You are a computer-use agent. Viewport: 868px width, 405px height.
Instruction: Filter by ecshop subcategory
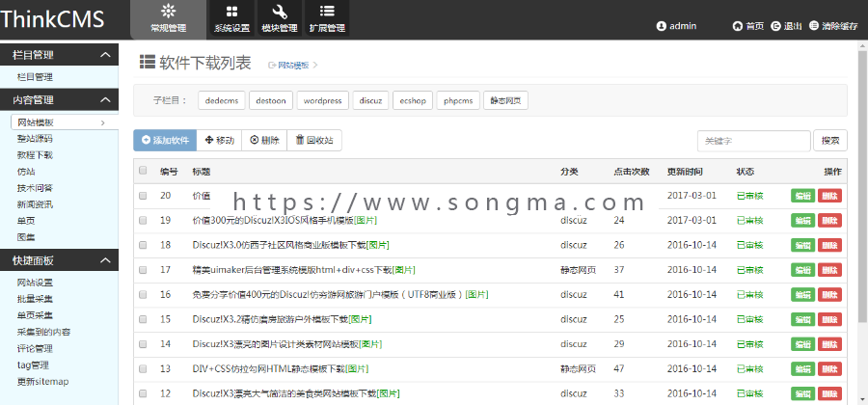(x=413, y=100)
